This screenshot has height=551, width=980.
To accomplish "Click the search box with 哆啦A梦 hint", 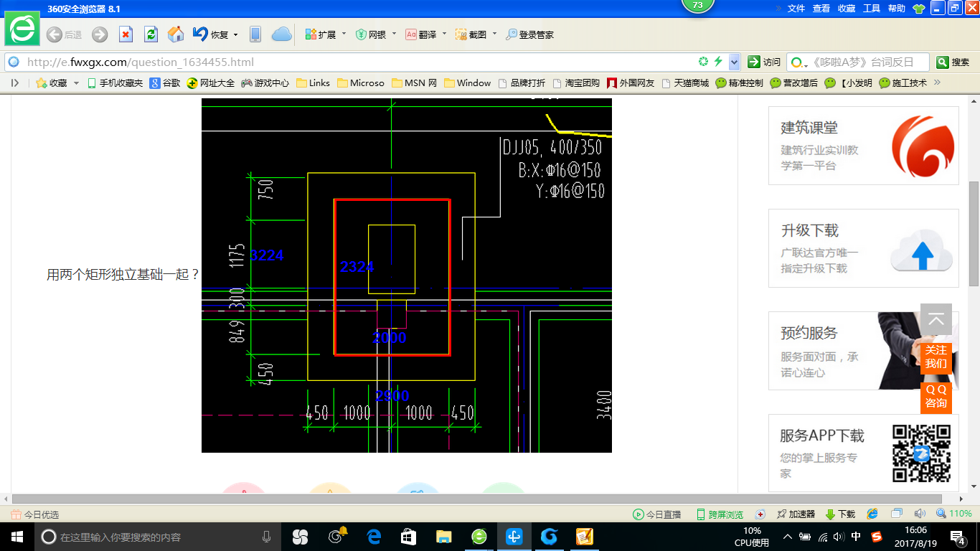I will [x=857, y=62].
